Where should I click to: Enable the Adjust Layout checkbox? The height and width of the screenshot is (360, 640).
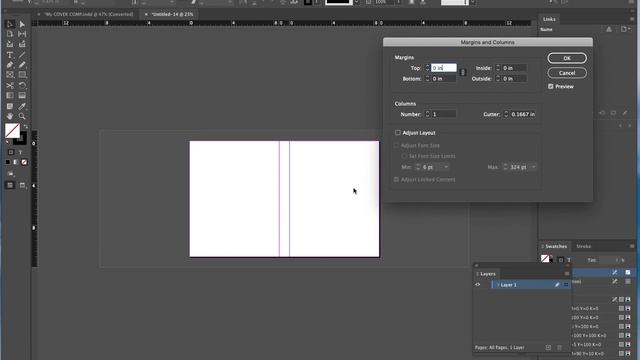(x=398, y=133)
